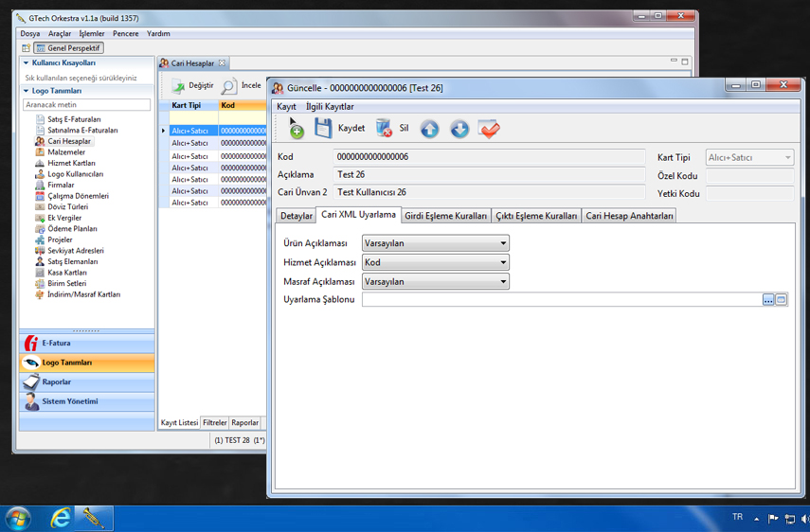Click the browse ellipsis button of Uyarlama Şablonu
This screenshot has height=532, width=810.
768,300
